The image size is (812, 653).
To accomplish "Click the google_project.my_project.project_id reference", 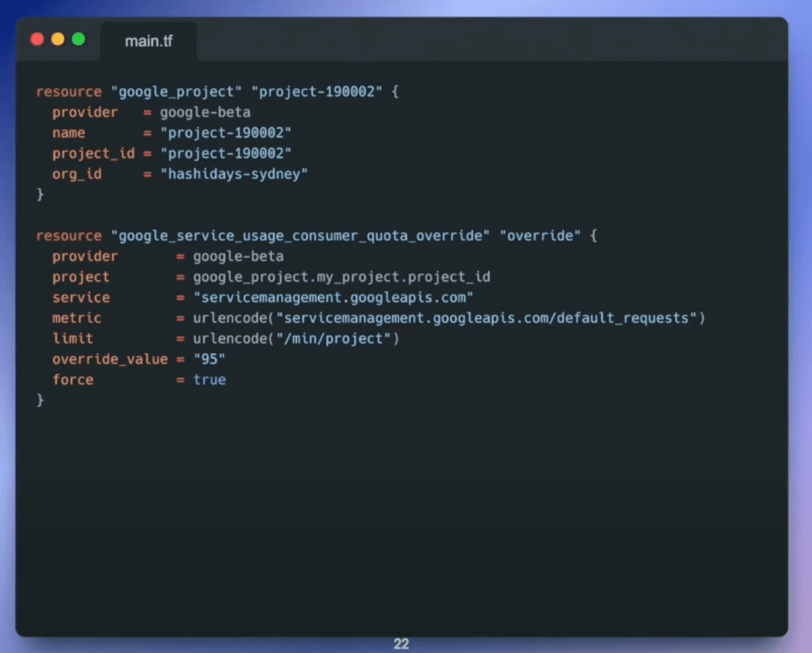I will point(341,277).
